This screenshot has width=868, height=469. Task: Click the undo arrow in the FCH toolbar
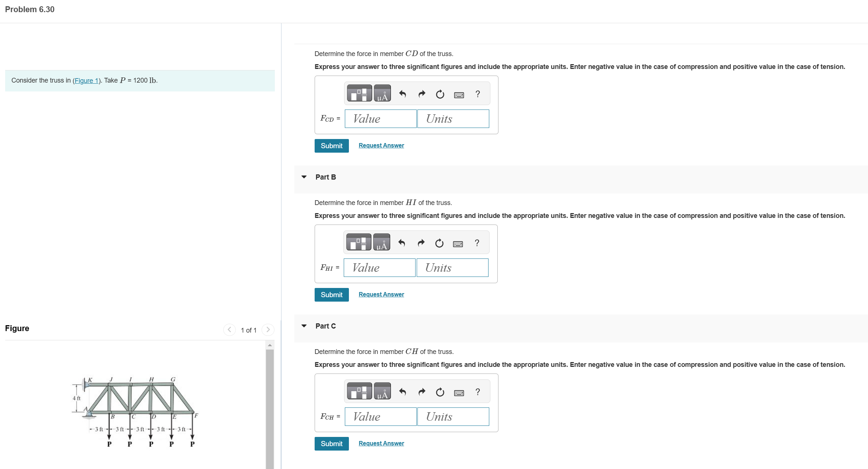402,392
